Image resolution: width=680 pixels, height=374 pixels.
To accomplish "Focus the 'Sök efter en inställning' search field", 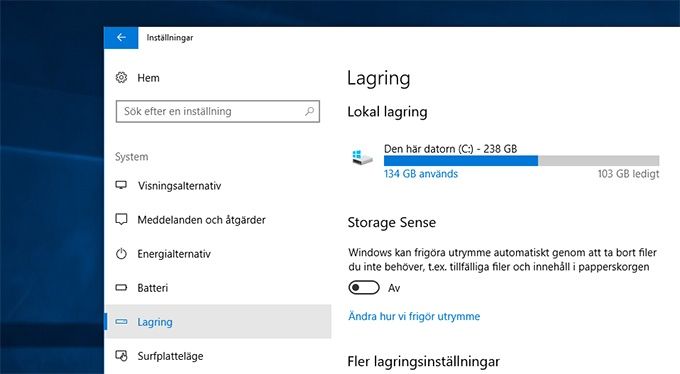I will [218, 112].
